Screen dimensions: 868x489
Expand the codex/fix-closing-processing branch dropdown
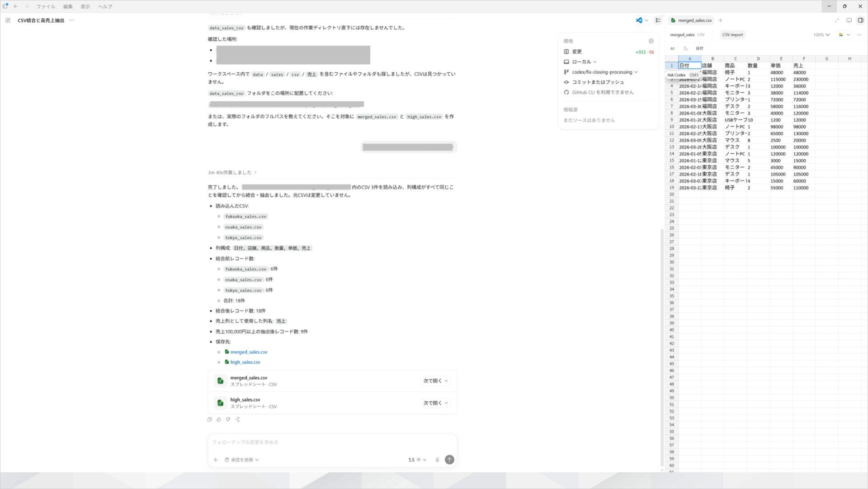point(601,72)
